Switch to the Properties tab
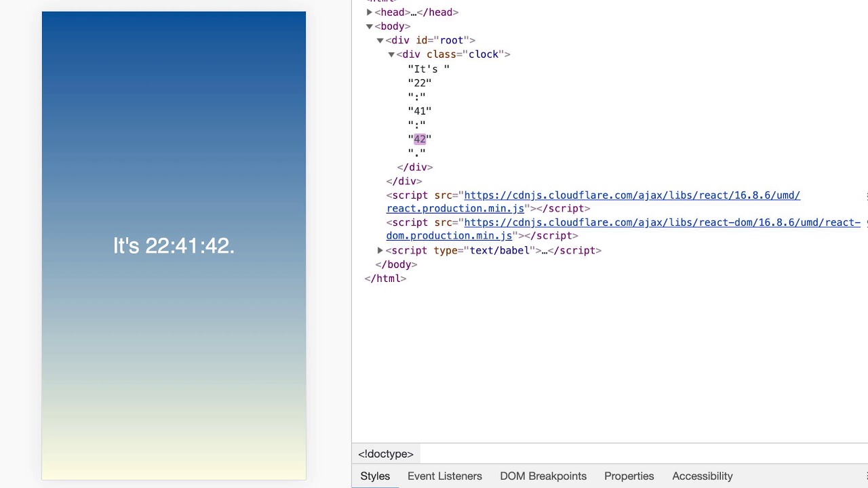 pyautogui.click(x=629, y=476)
